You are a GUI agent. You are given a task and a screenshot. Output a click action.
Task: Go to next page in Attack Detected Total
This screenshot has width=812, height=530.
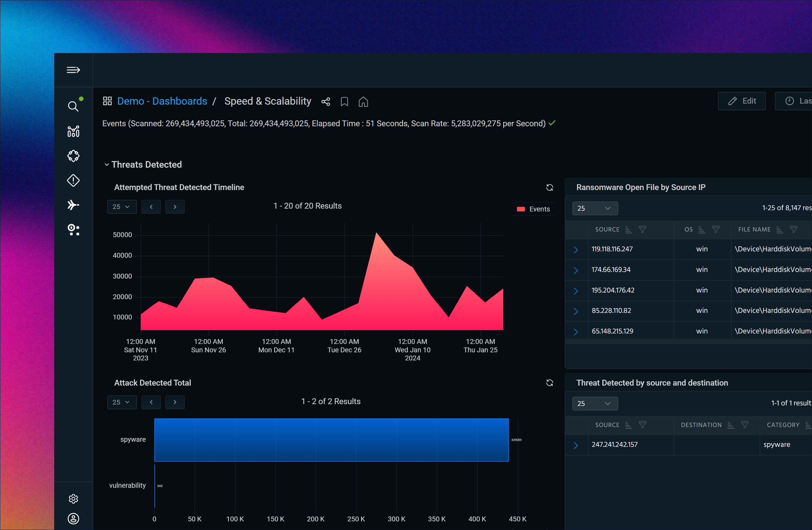[175, 402]
